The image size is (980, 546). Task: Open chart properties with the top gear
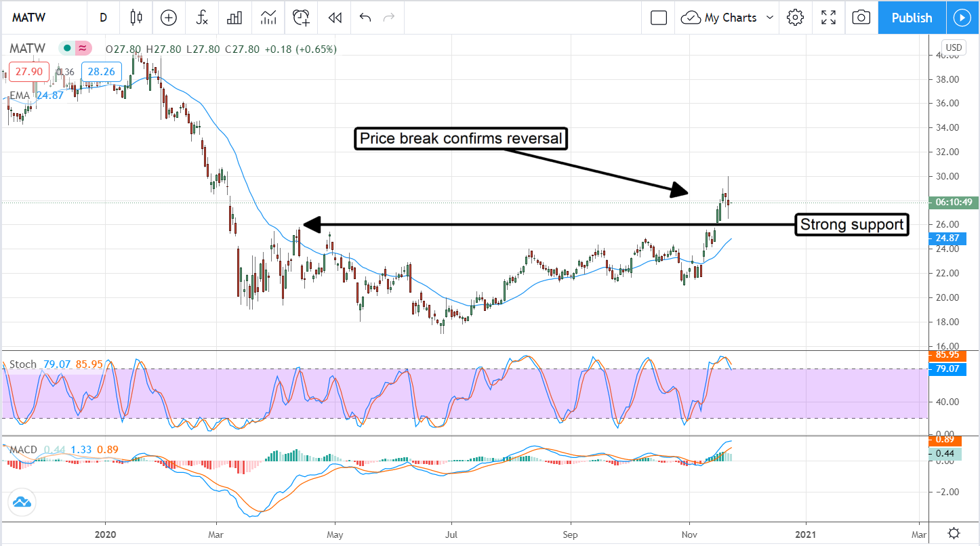point(795,18)
